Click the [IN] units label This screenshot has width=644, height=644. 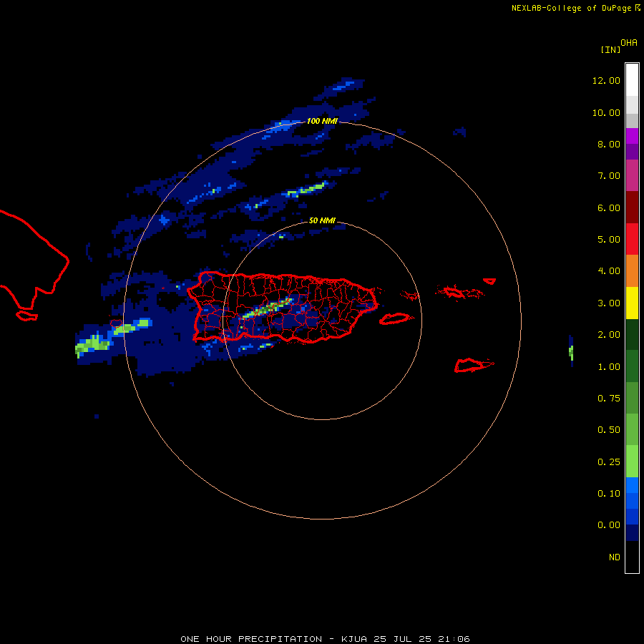610,49
